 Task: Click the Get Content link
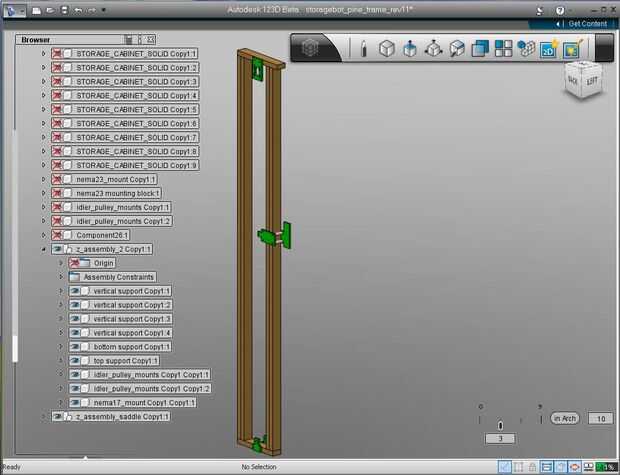point(587,24)
